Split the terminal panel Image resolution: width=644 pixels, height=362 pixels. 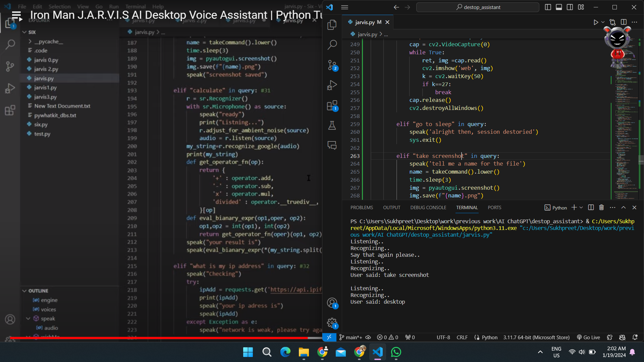[591, 207]
